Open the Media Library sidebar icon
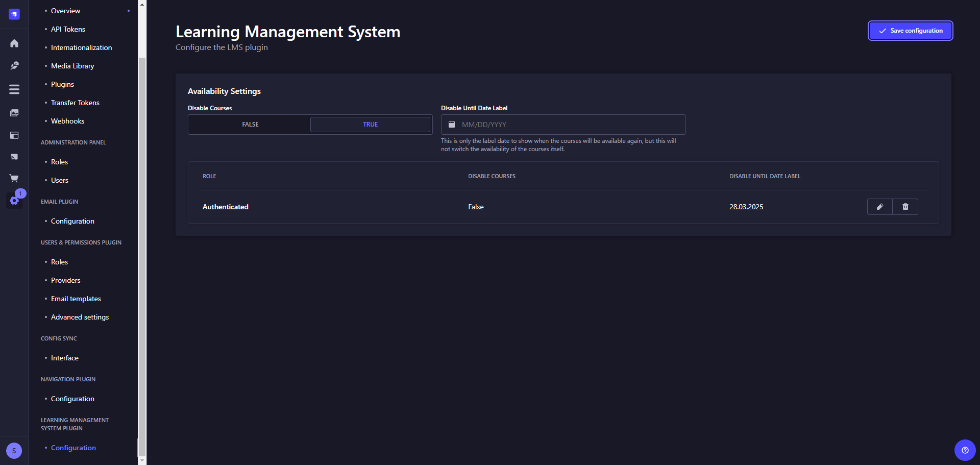Viewport: 980px width, 465px height. click(14, 113)
